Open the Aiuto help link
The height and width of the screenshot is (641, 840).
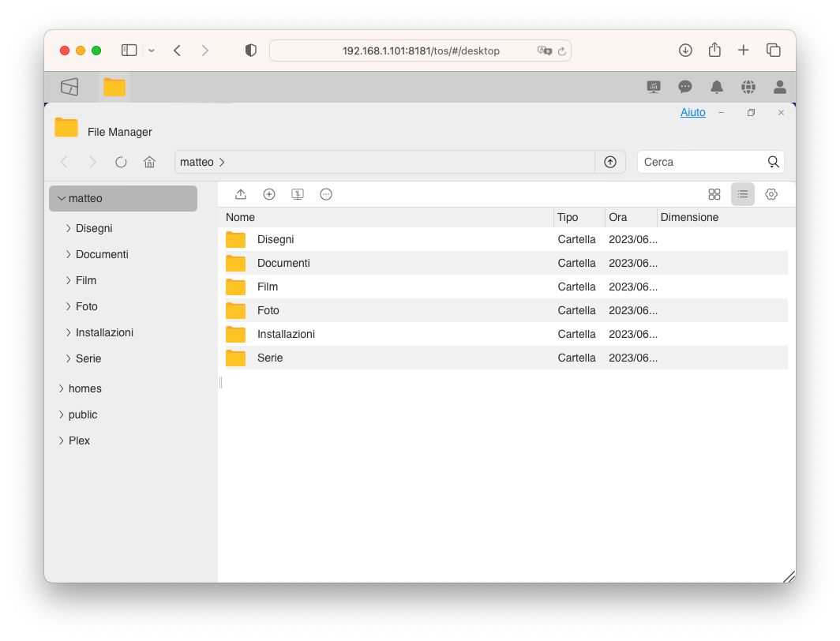(692, 113)
